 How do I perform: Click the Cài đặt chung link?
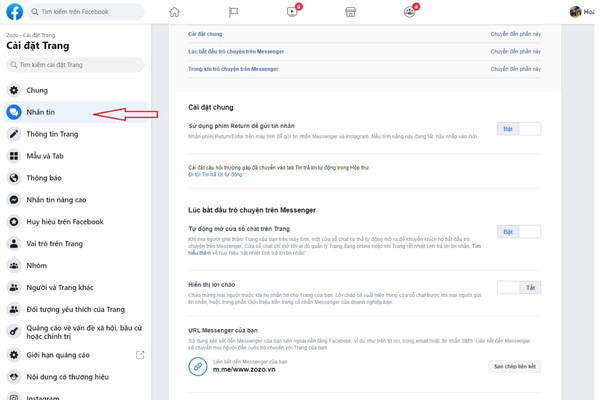[205, 34]
